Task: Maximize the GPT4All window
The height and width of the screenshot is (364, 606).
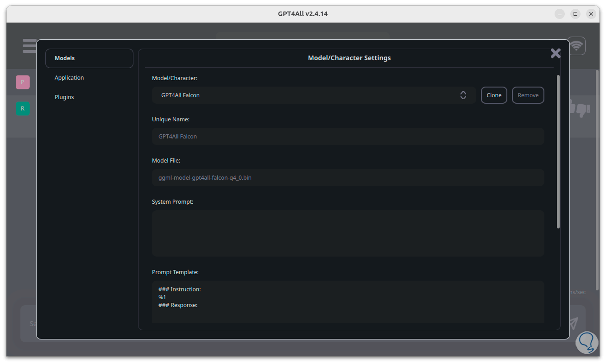Action: pos(575,14)
